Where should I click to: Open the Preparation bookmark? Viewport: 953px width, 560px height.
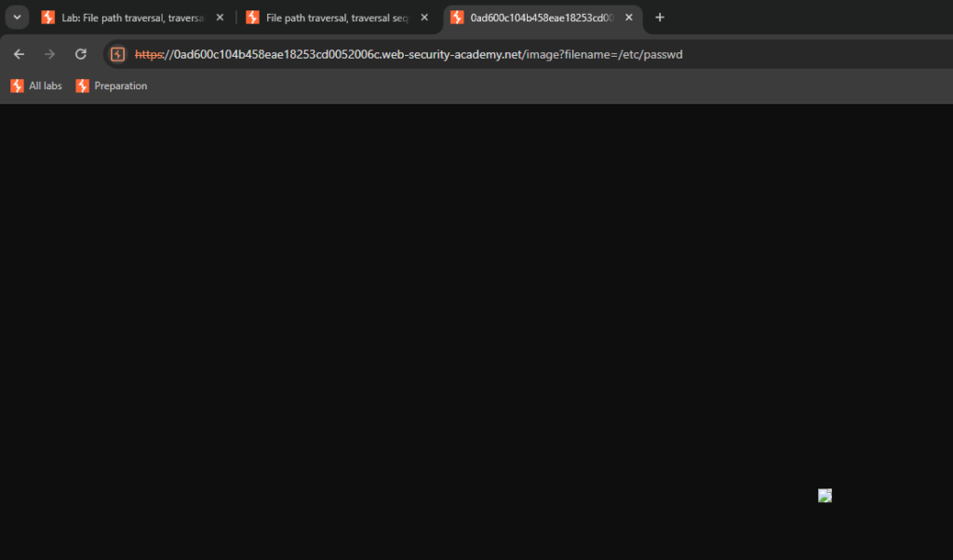pos(112,86)
